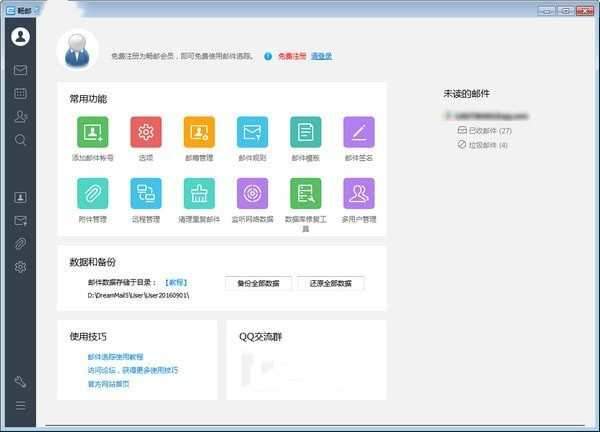Image resolution: width=600 pixels, height=432 pixels.
Task: Select the calendar icon in left sidebar
Action: point(21,93)
